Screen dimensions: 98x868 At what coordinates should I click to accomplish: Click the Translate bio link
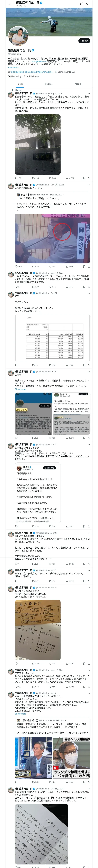(x=14, y=67)
